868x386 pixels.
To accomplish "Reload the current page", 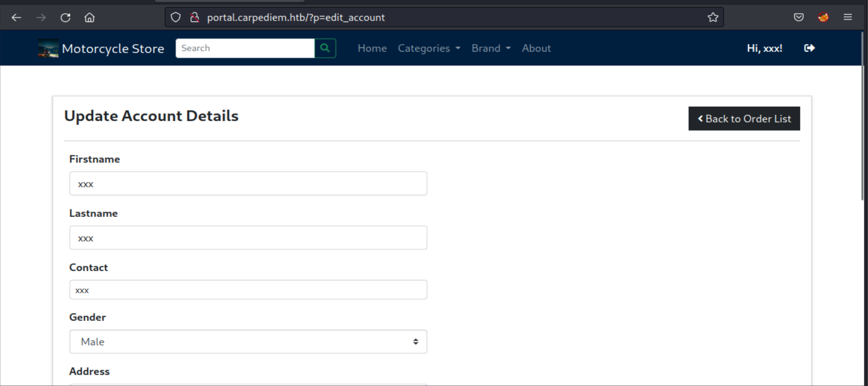I will coord(65,17).
